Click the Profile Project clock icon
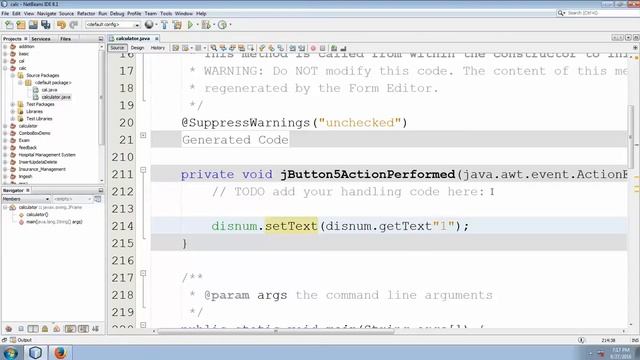640x360 pixels. 222,25
